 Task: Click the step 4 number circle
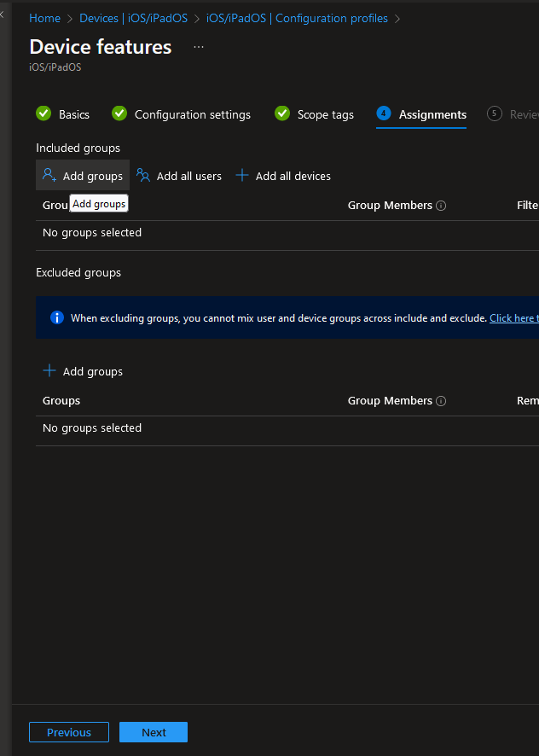(383, 113)
